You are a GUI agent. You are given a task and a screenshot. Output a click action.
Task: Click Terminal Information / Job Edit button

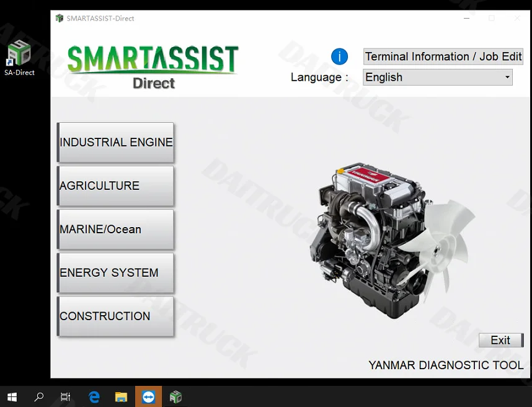tap(443, 56)
